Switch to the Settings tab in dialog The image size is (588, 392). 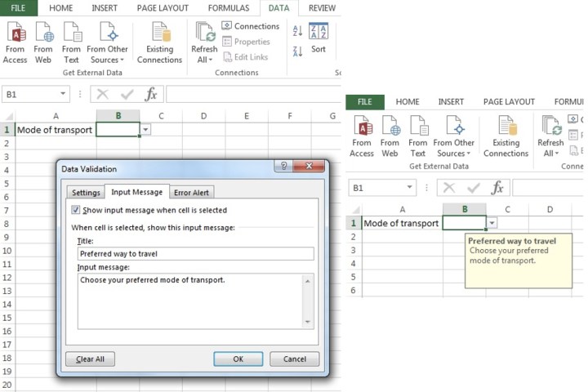pos(86,193)
